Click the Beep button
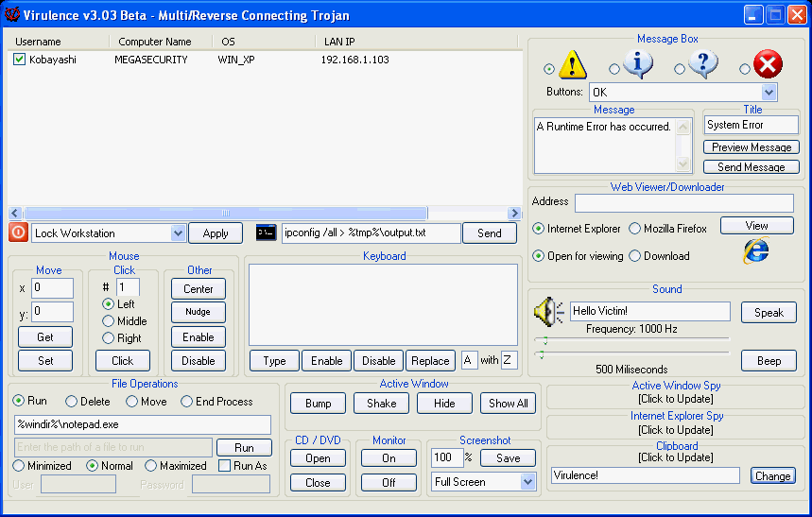 click(769, 360)
